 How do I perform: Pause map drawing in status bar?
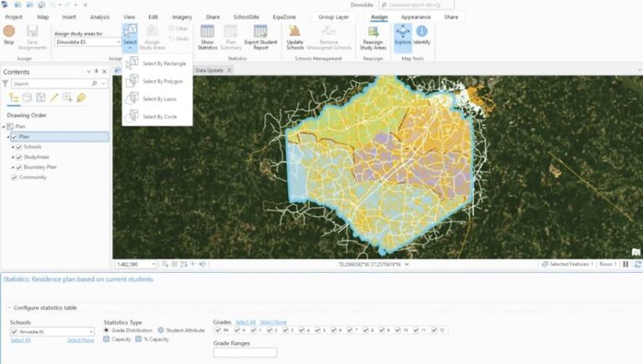click(625, 264)
